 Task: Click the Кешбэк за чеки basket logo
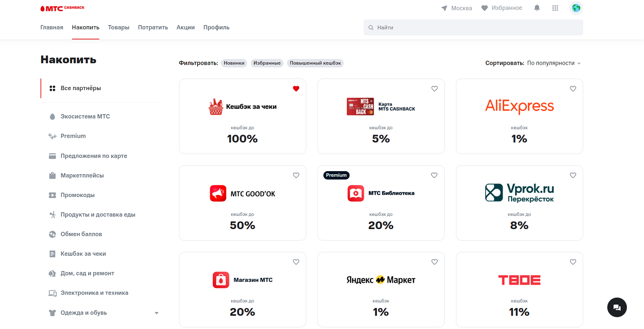(x=216, y=107)
